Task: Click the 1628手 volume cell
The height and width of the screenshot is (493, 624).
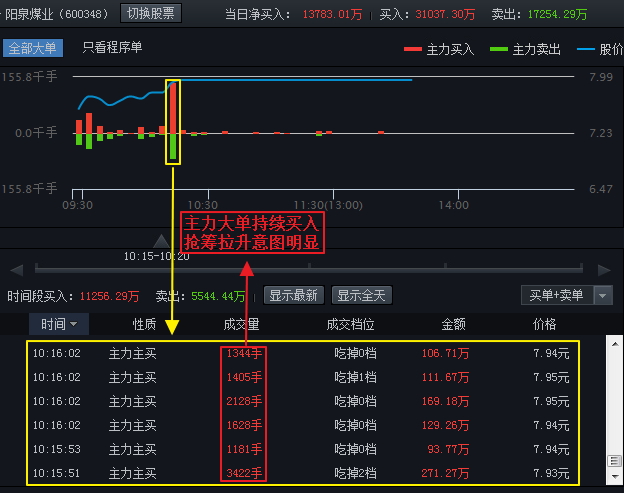Action: tap(244, 425)
